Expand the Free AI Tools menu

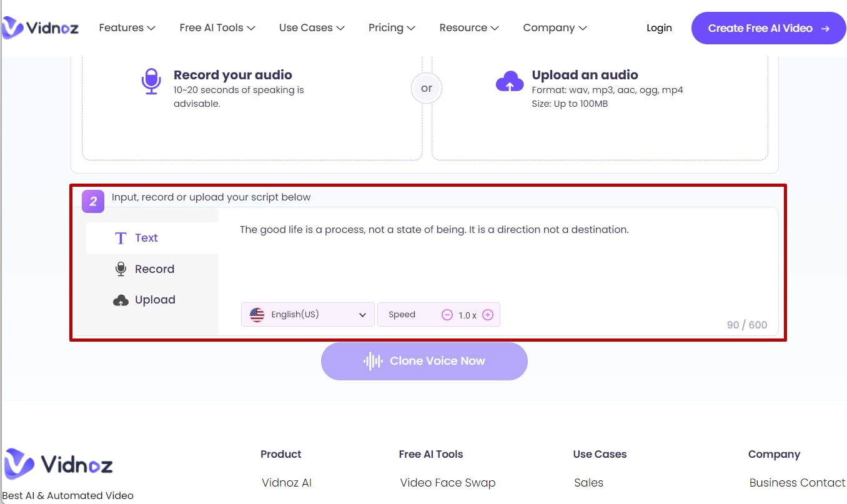pos(217,28)
